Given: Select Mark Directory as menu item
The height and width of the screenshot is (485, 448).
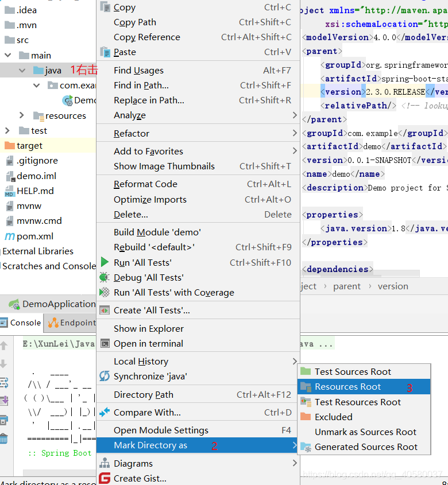Looking at the screenshot, I should 198,445.
